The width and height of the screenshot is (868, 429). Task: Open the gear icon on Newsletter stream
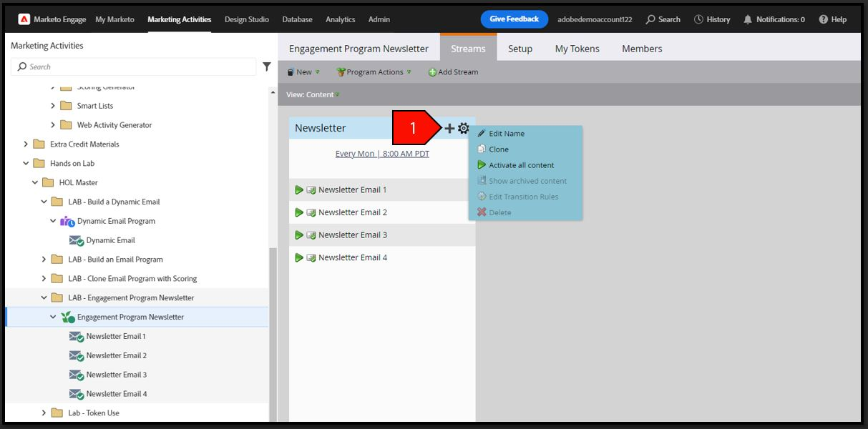tap(463, 128)
